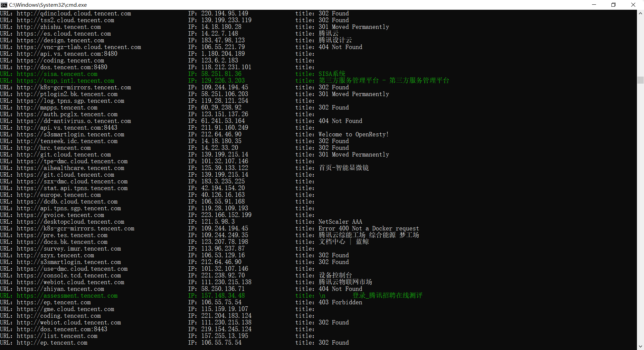
Task: Click 301 Moved Permanently for zhishu.tencent.com row
Action: pyautogui.click(x=354, y=27)
